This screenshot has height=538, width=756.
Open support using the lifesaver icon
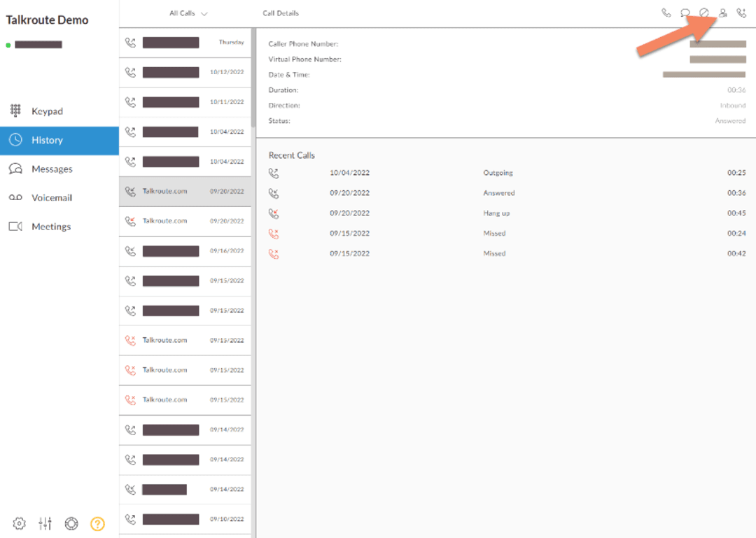coord(71,523)
